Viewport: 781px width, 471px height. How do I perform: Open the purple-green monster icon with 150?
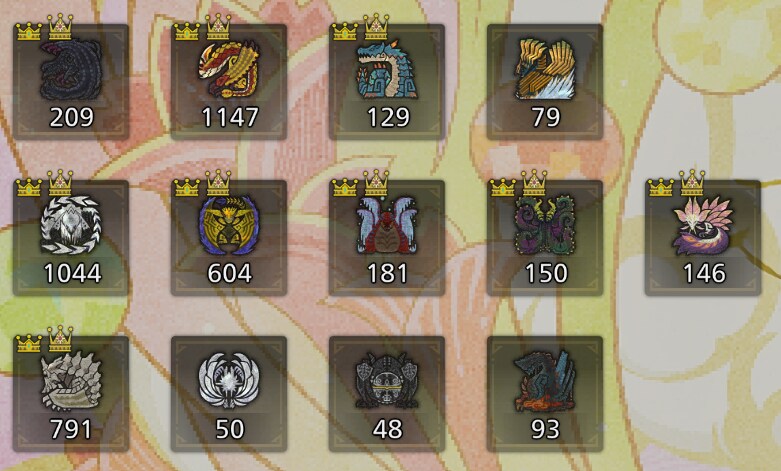coord(545,225)
